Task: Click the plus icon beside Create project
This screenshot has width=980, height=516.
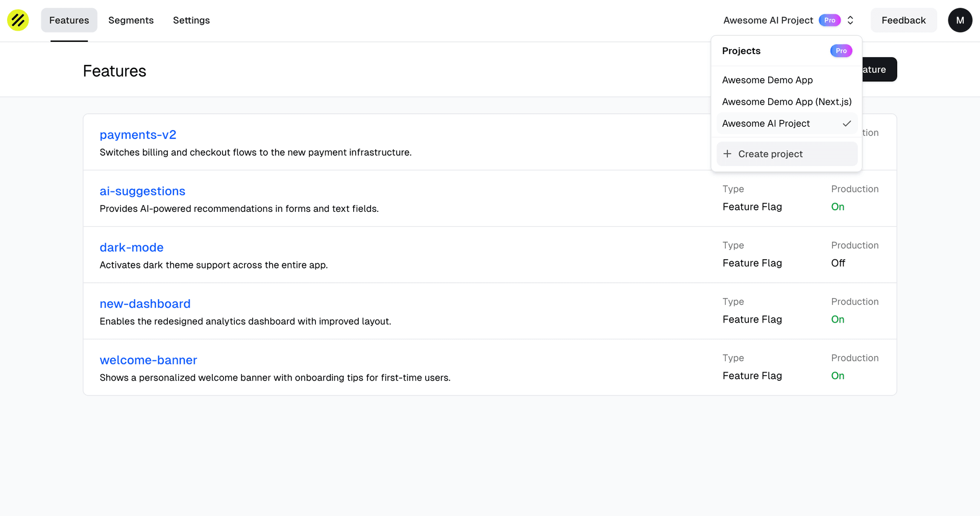Action: tap(727, 154)
